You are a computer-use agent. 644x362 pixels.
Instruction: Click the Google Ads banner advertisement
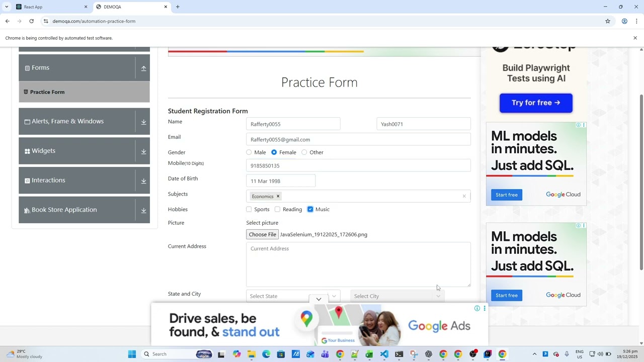pyautogui.click(x=319, y=325)
